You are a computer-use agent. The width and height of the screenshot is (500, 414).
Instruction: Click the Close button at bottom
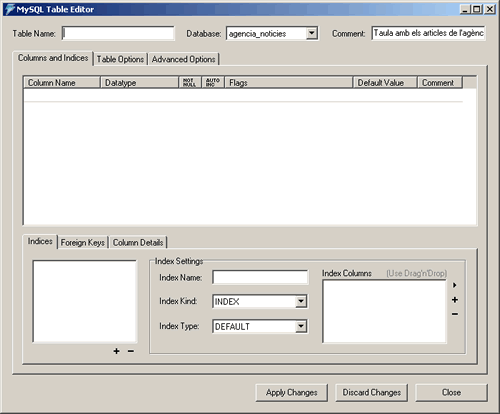tap(451, 393)
